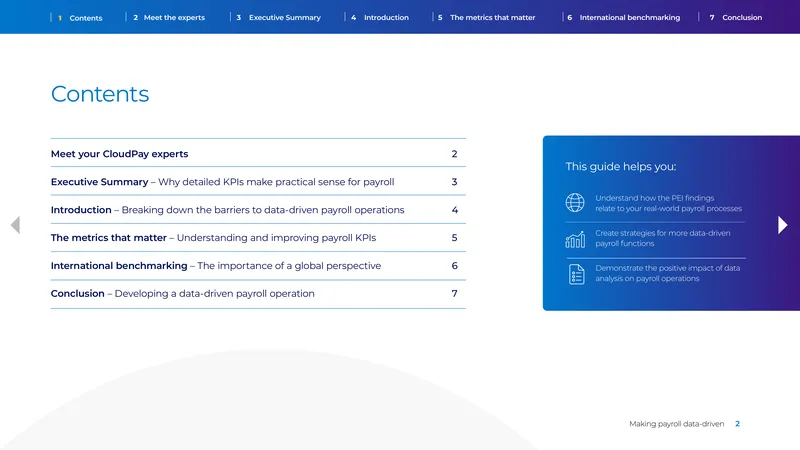Image resolution: width=800 pixels, height=450 pixels.
Task: Open International benchmarking contents row
Action: [258, 266]
